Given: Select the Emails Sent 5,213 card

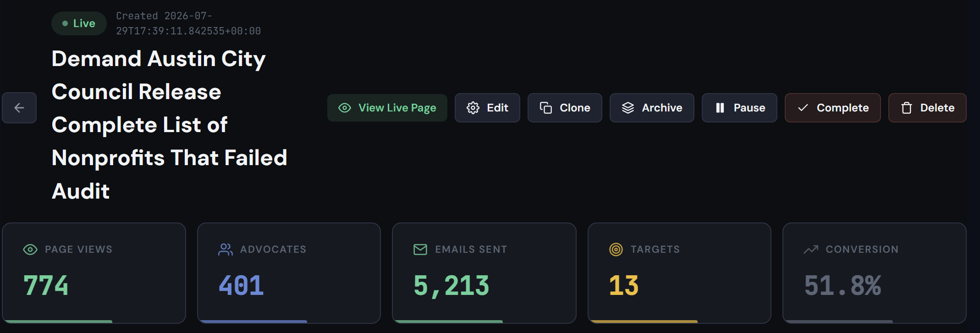Looking at the screenshot, I should tap(484, 273).
